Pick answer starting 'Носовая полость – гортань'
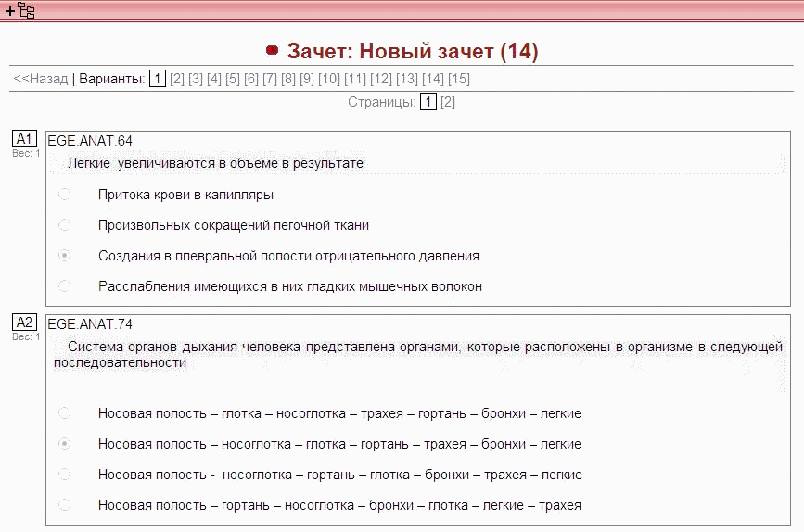The width and height of the screenshot is (804, 532). pyautogui.click(x=64, y=505)
